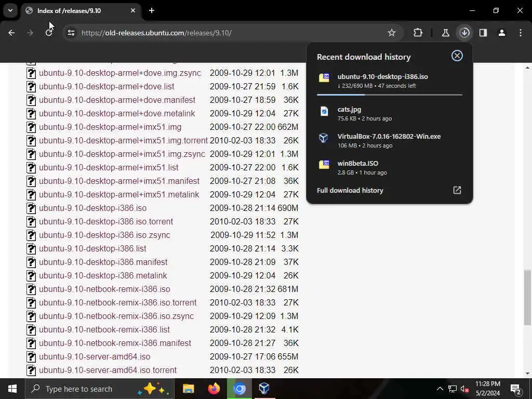Image resolution: width=532 pixels, height=399 pixels.
Task: Open File Explorer from the taskbar
Action: [188, 389]
